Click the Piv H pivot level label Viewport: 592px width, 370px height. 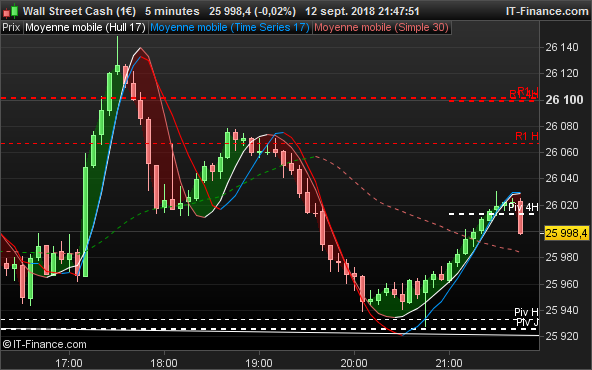tap(526, 312)
